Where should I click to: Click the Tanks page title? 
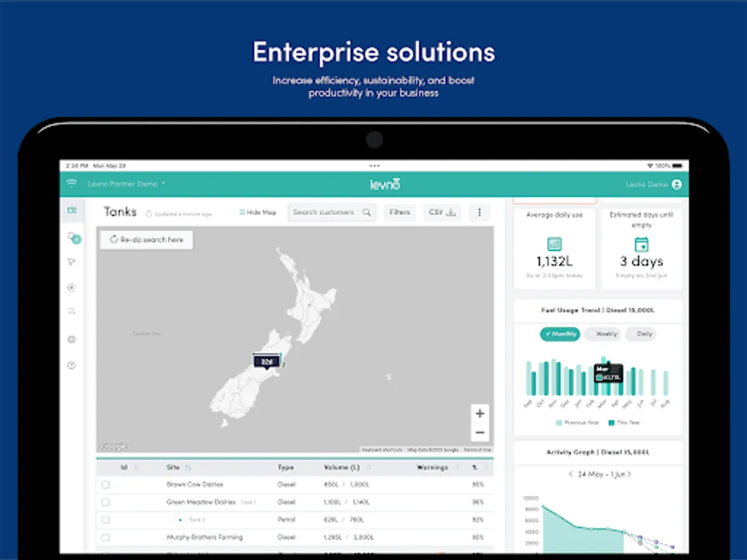[120, 212]
